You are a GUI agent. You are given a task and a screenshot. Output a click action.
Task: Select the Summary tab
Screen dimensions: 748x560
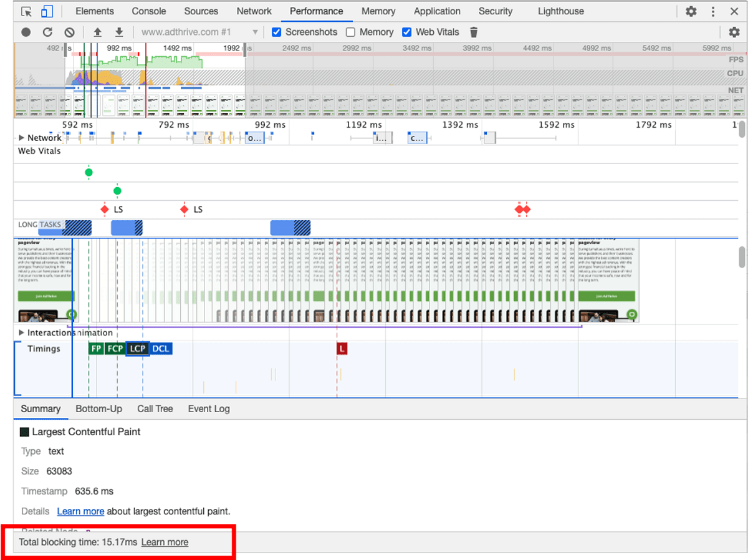pos(41,409)
